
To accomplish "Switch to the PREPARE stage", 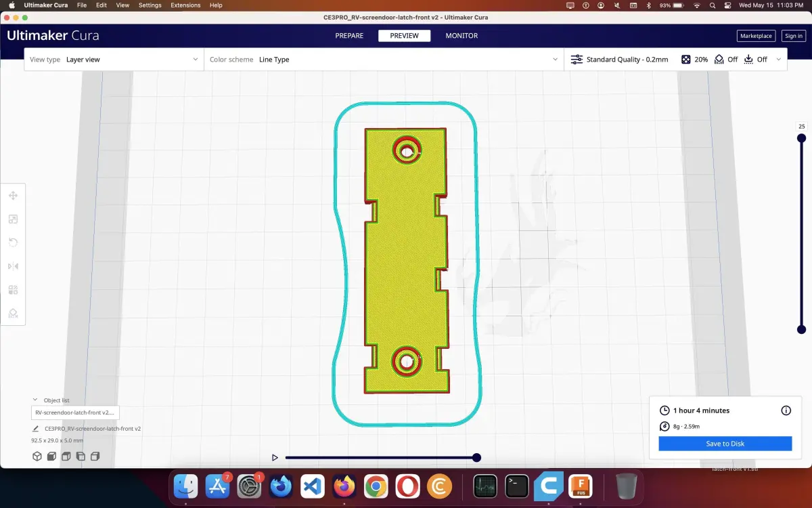I will point(349,36).
